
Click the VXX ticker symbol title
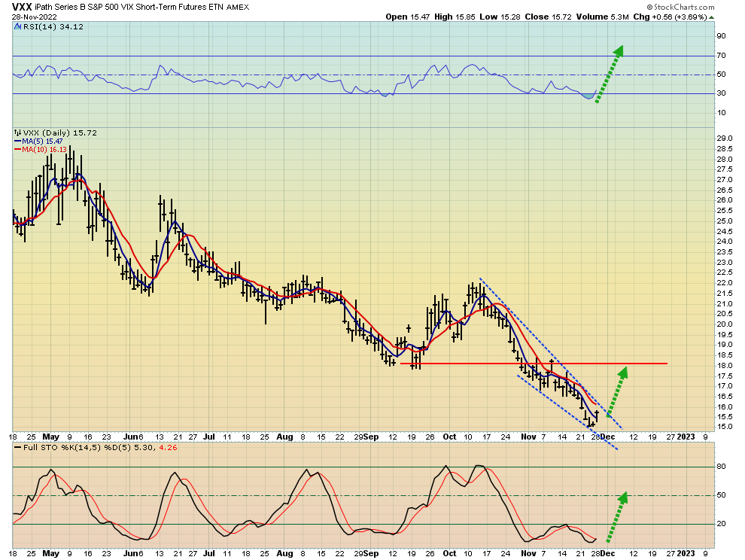22,6
